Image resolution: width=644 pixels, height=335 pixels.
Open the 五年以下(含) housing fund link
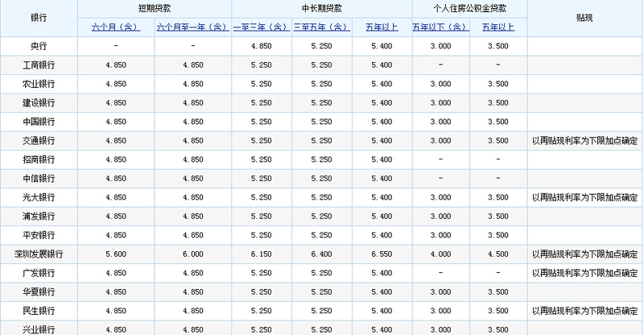(440, 27)
